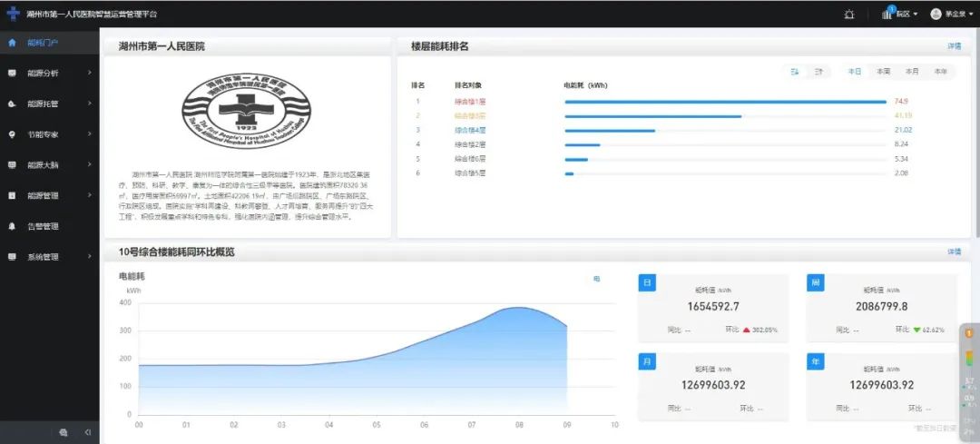Open the 节能专家 menu item

pyautogui.click(x=49, y=134)
